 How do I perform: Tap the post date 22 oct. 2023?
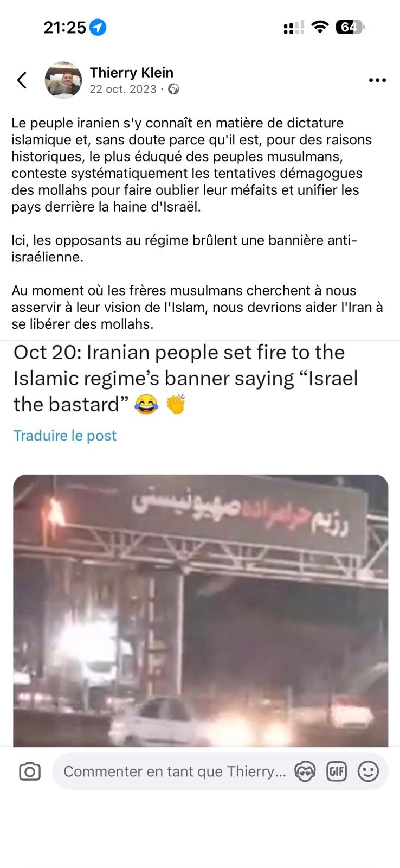click(123, 90)
